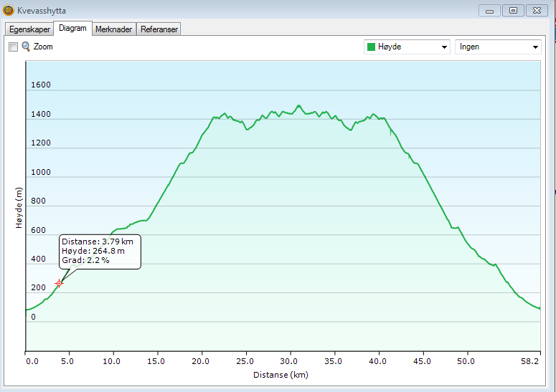The width and height of the screenshot is (556, 392).
Task: Click the 58.2 end label on distance axis
Action: coord(531,363)
